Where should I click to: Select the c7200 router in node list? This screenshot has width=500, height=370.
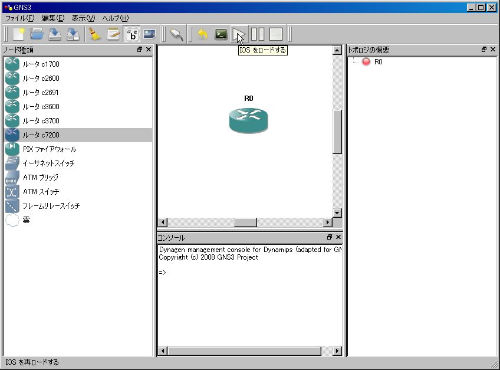(x=78, y=135)
